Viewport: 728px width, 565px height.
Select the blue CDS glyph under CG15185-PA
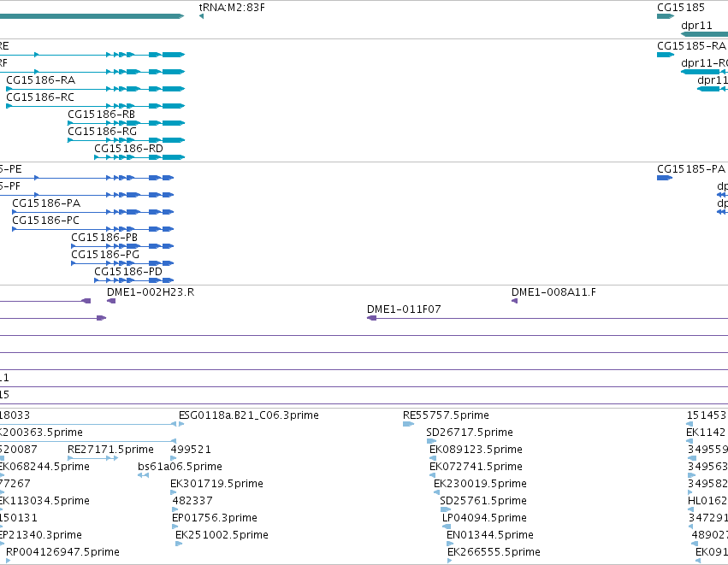tap(665, 178)
